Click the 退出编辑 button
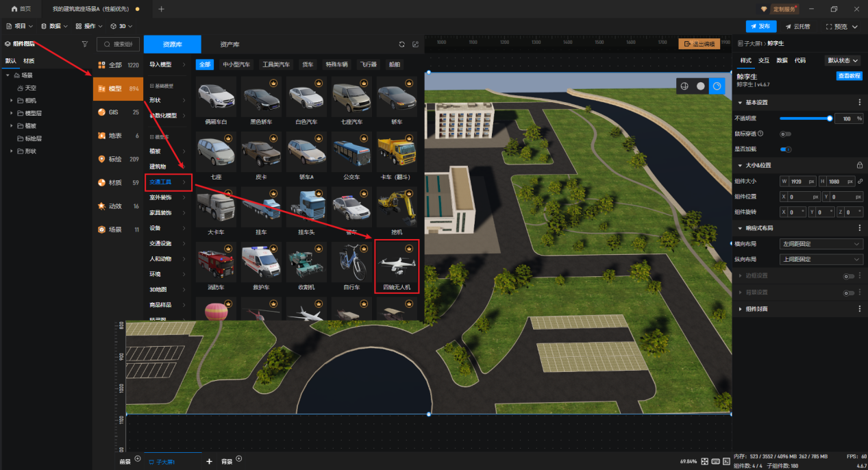This screenshot has width=868, height=470. click(x=699, y=44)
